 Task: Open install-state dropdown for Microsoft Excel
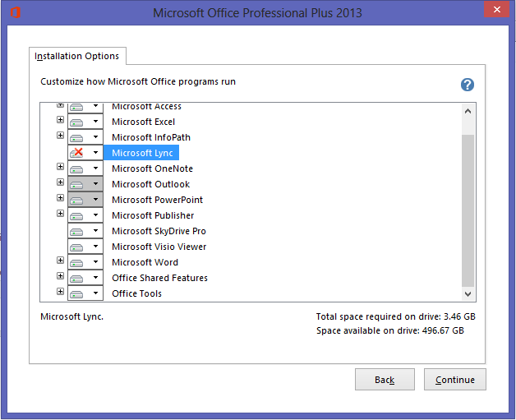pyautogui.click(x=85, y=122)
